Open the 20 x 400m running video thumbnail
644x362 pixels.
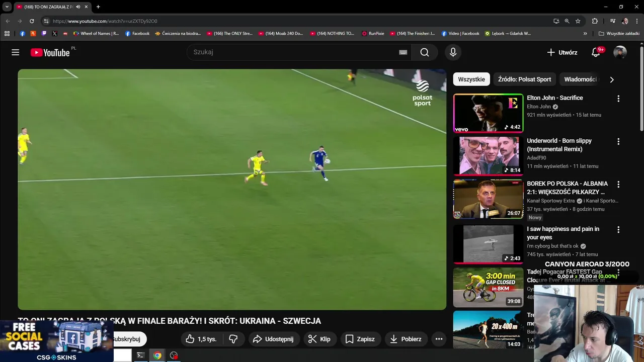pos(488,330)
